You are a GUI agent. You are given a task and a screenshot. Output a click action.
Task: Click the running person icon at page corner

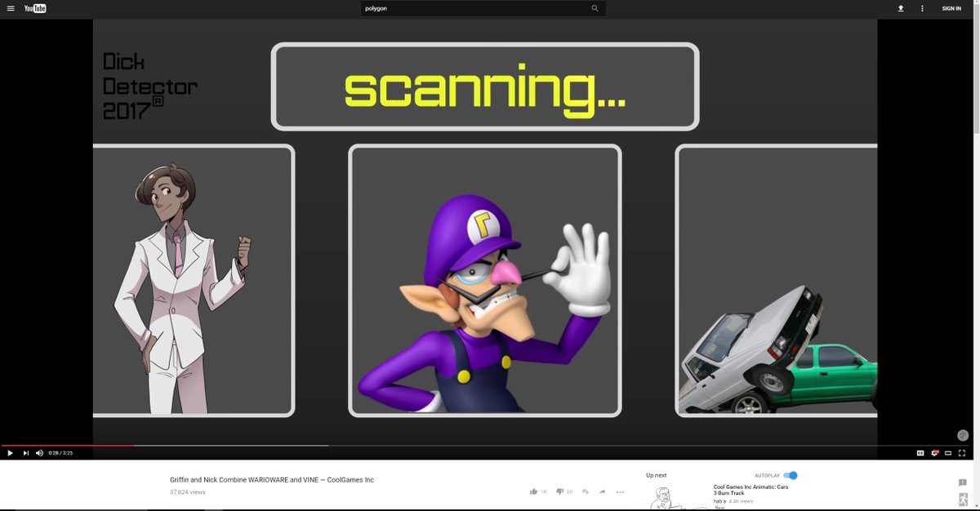[x=962, y=500]
